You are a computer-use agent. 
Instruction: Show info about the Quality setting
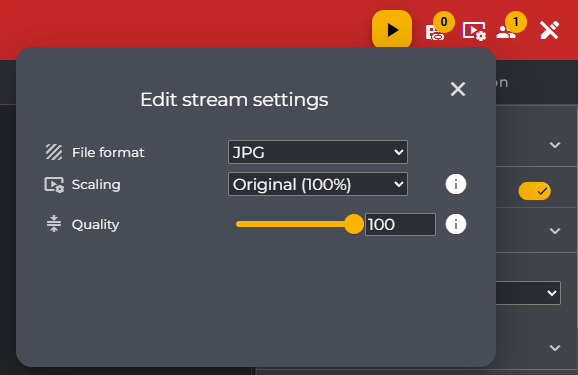456,224
